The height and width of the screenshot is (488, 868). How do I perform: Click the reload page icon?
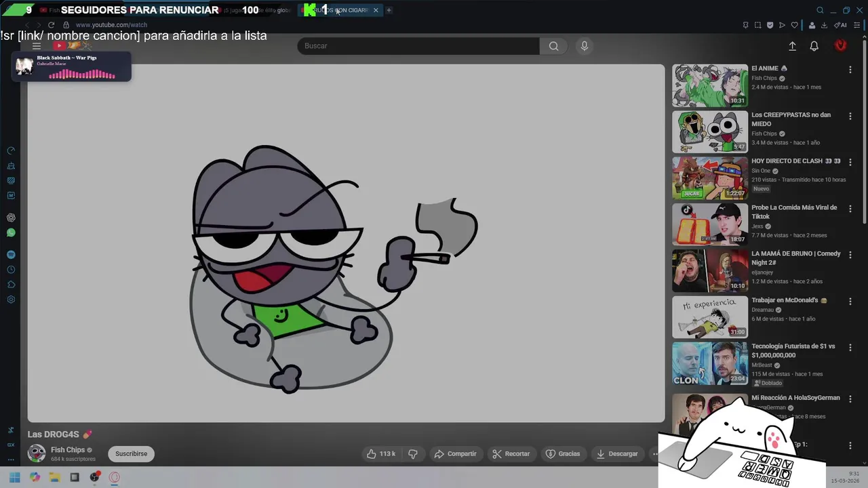(x=51, y=25)
